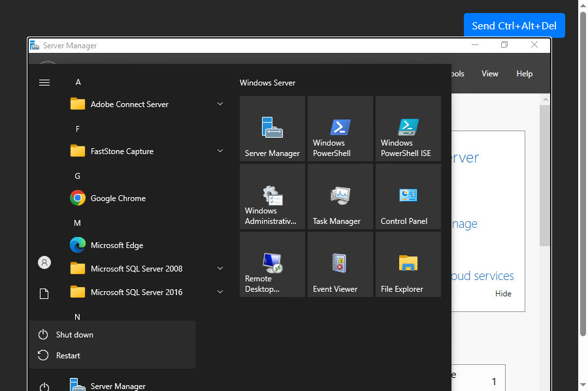The width and height of the screenshot is (588, 391).
Task: Open the Remote Desktop tile
Action: tap(272, 264)
